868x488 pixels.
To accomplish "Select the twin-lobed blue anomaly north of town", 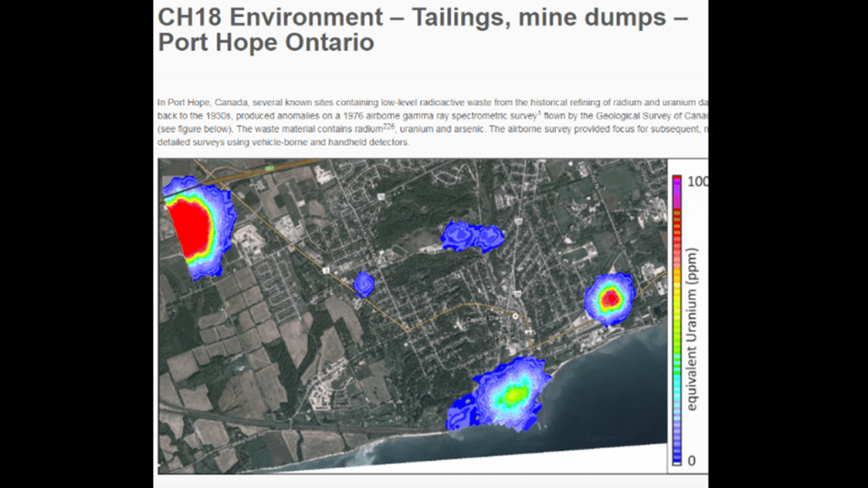I will pos(472,236).
